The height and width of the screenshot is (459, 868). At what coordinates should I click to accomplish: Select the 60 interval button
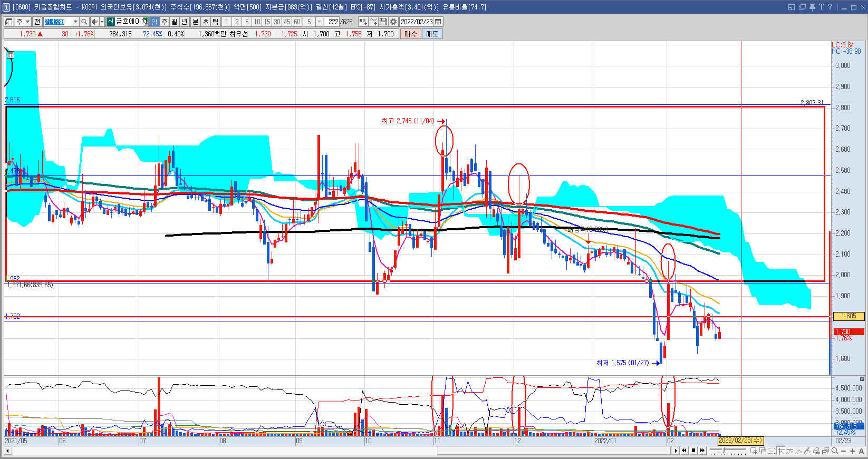click(x=297, y=22)
